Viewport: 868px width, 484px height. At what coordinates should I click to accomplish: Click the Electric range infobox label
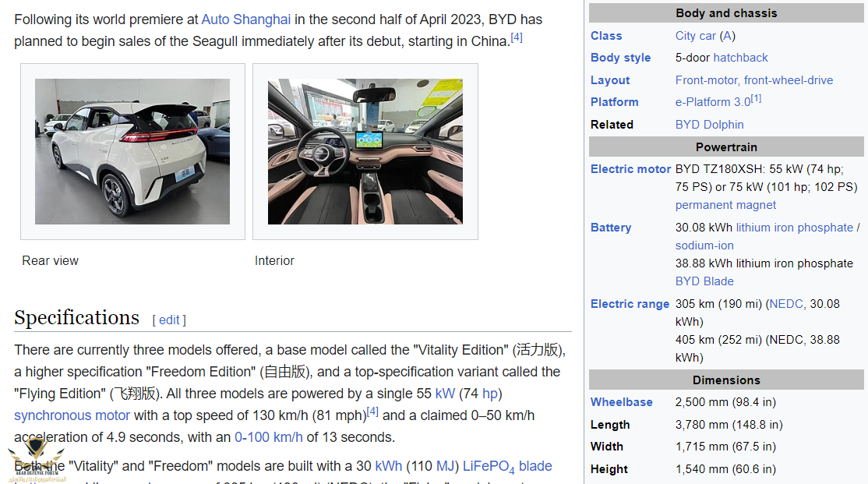pos(630,304)
